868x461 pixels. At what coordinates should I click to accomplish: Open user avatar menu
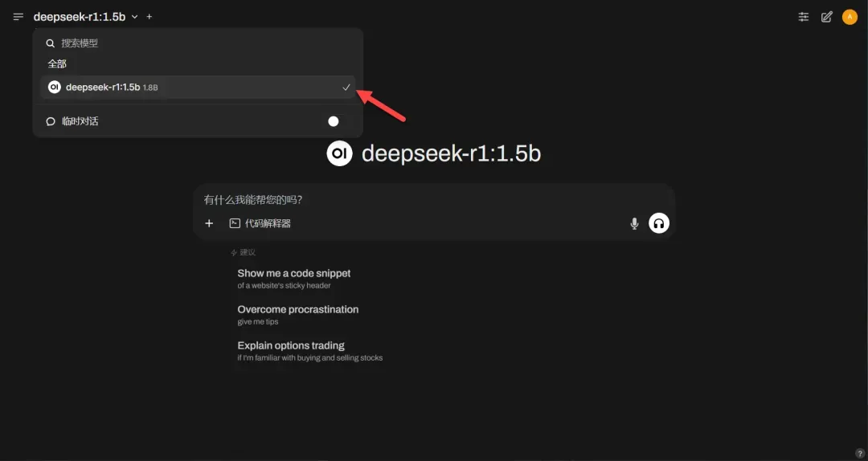[x=850, y=17]
